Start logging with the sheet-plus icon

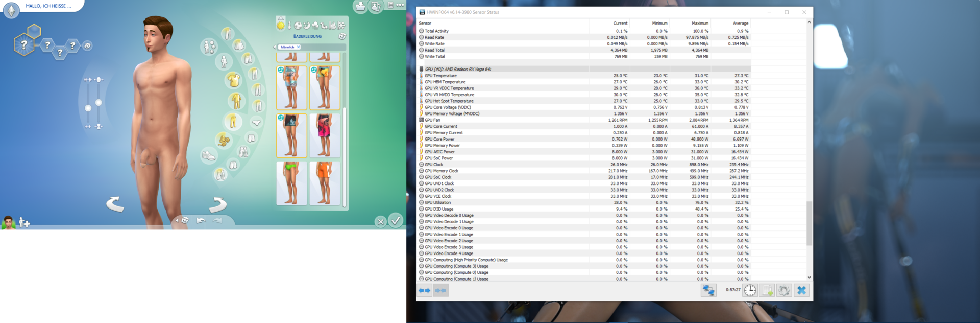[x=767, y=290]
